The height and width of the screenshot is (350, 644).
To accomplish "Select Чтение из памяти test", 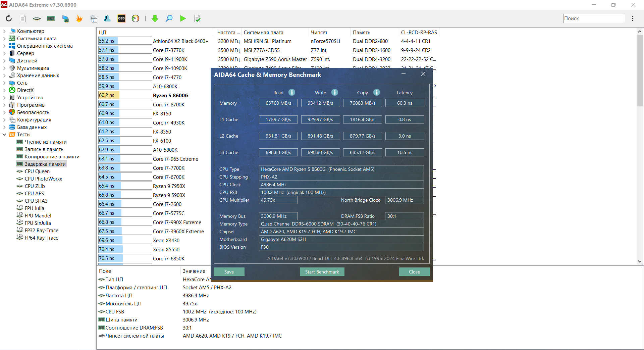I will 46,142.
